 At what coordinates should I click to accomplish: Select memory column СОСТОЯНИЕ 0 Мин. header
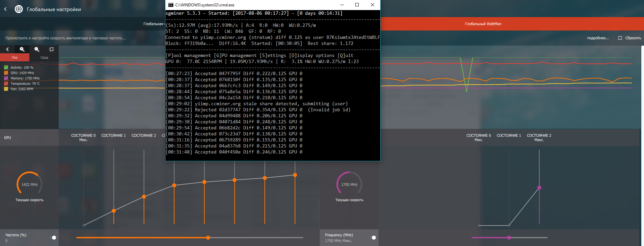(x=479, y=137)
